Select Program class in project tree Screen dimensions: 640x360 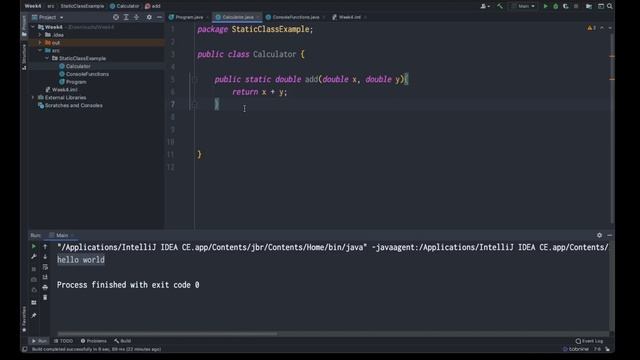(x=76, y=82)
